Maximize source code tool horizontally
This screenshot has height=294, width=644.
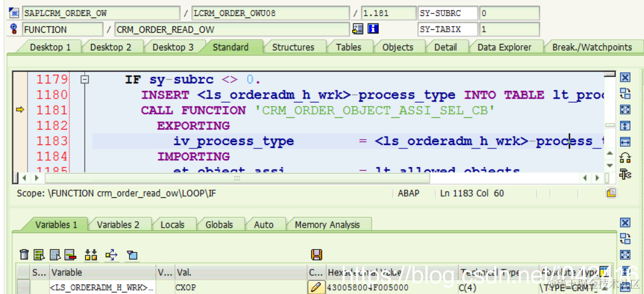point(625,141)
